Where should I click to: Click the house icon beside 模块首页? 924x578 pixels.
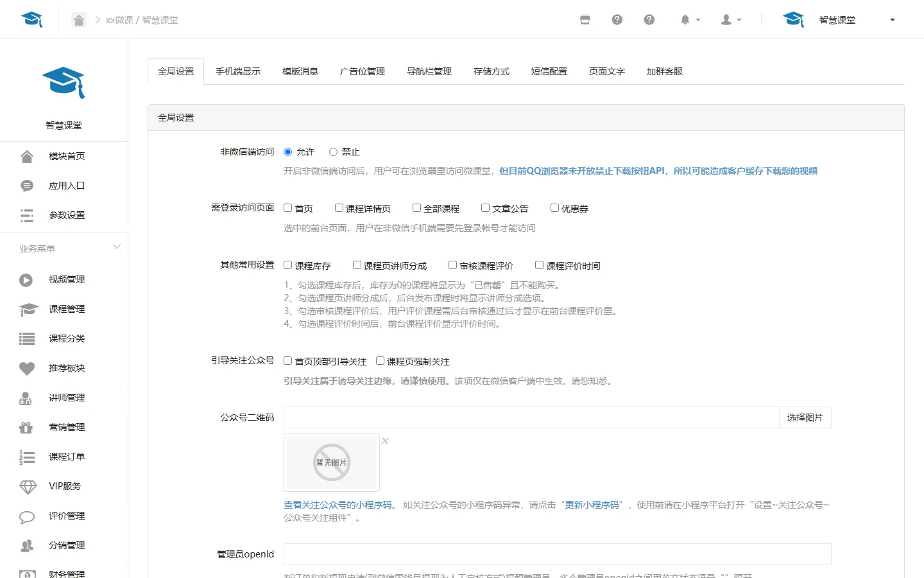(x=26, y=156)
